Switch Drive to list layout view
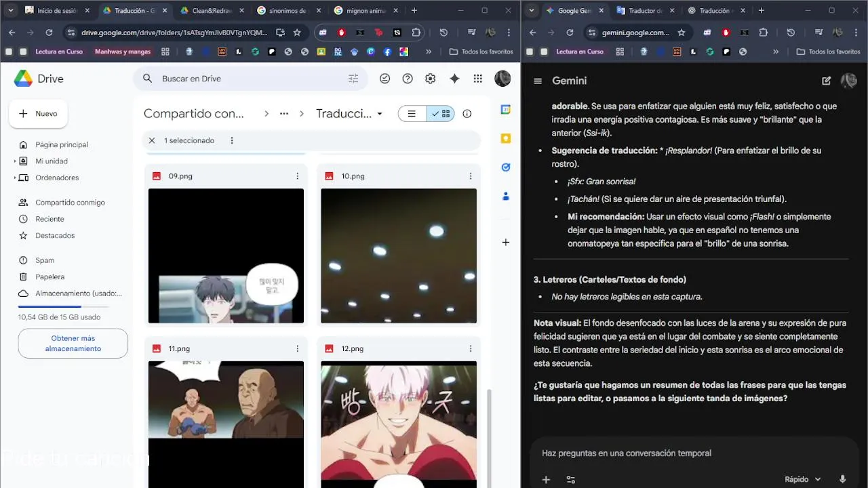This screenshot has height=488, width=868. point(412,114)
